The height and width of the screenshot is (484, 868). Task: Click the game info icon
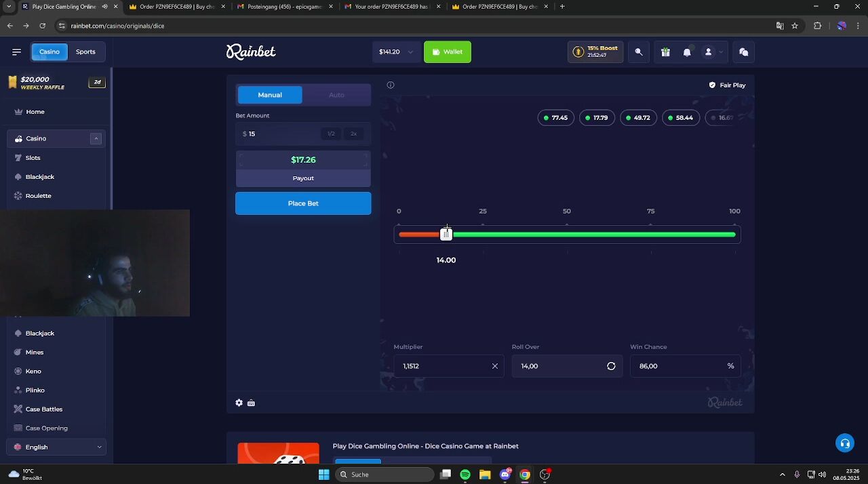pyautogui.click(x=391, y=85)
